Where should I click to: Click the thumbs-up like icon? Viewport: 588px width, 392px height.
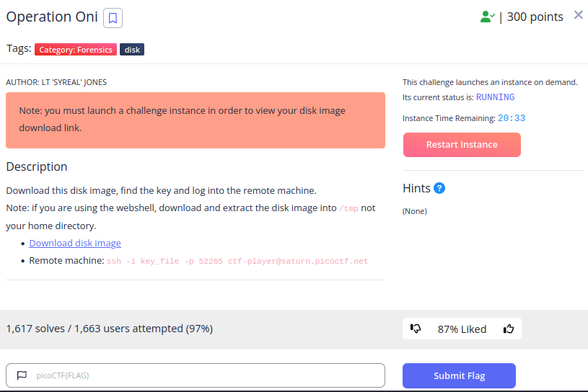509,329
